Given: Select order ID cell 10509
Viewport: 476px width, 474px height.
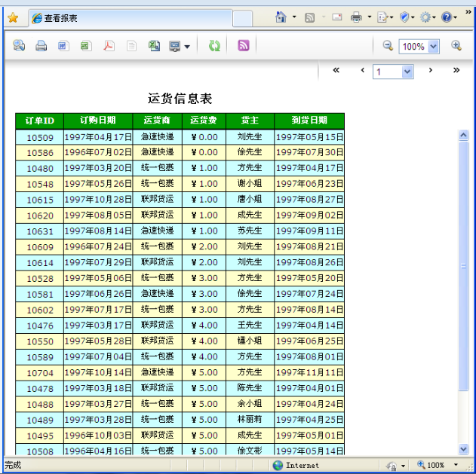Looking at the screenshot, I should (39, 137).
